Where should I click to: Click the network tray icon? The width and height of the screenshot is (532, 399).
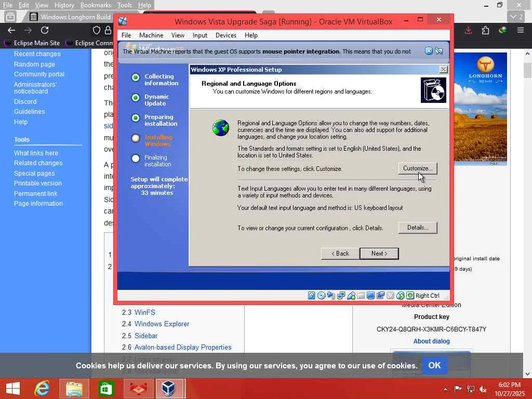[x=471, y=389]
